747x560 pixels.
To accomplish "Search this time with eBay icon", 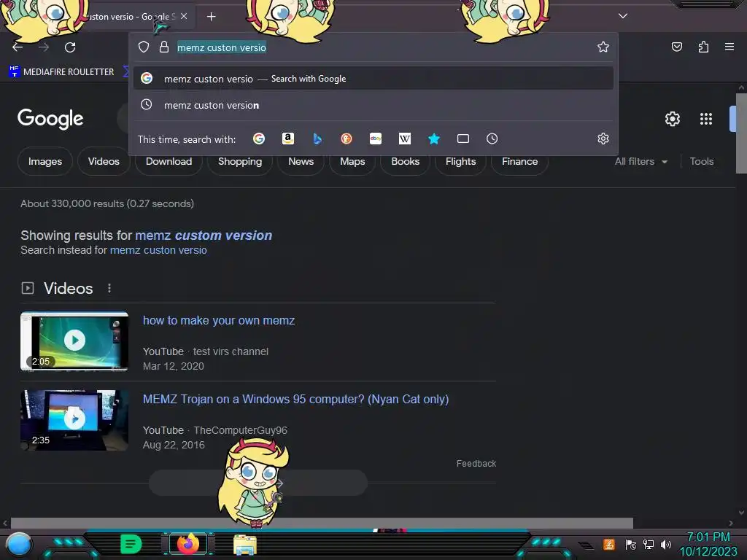I will click(376, 139).
